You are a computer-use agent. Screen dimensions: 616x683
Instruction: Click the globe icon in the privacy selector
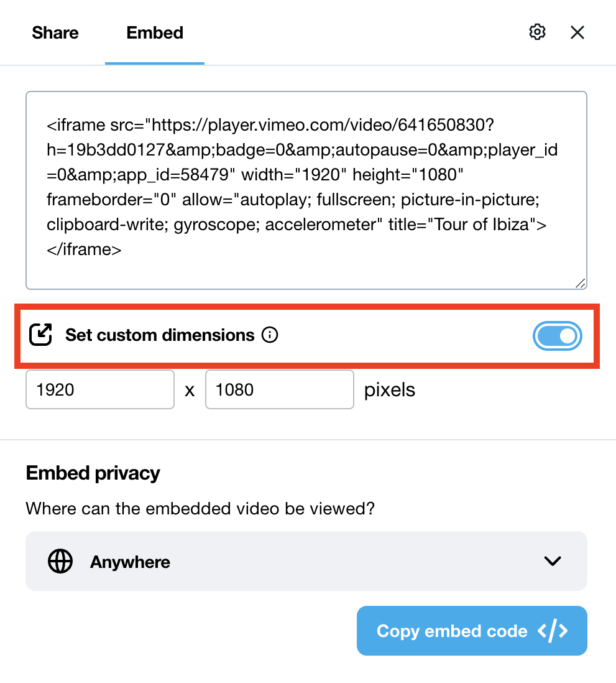click(60, 562)
